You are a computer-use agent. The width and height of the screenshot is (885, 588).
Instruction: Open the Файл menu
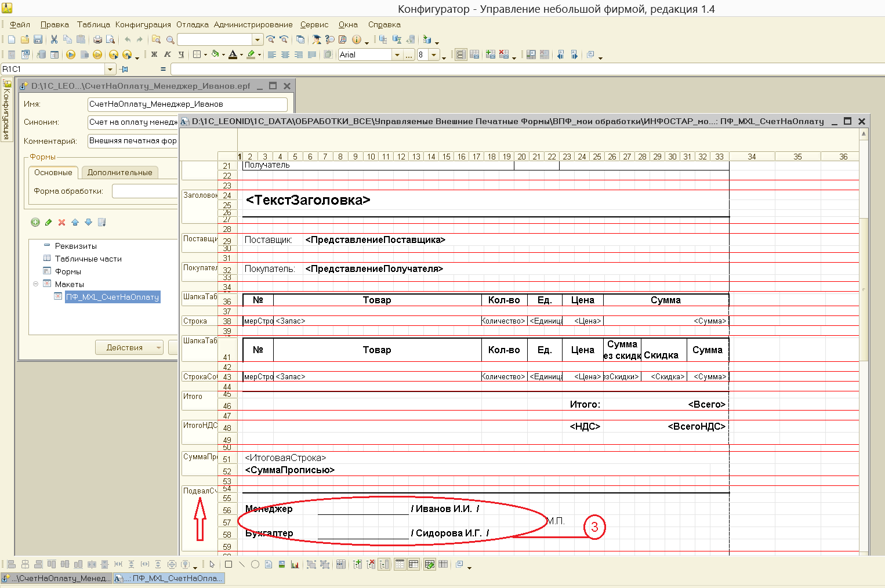[20, 24]
